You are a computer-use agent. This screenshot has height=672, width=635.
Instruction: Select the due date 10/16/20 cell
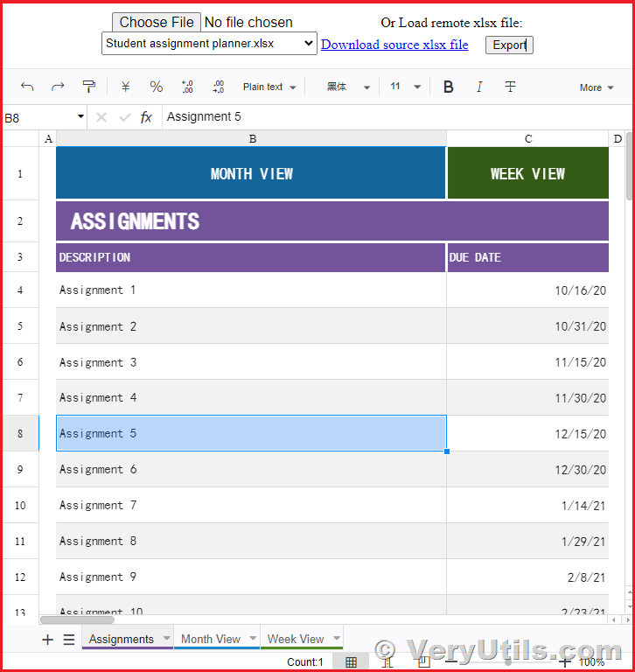528,290
